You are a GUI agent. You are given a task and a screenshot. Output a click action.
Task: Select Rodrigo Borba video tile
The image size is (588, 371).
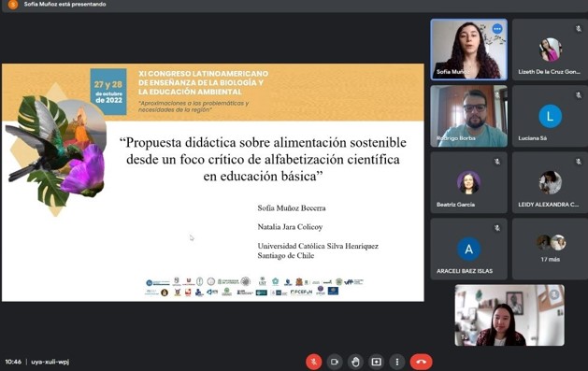click(468, 116)
